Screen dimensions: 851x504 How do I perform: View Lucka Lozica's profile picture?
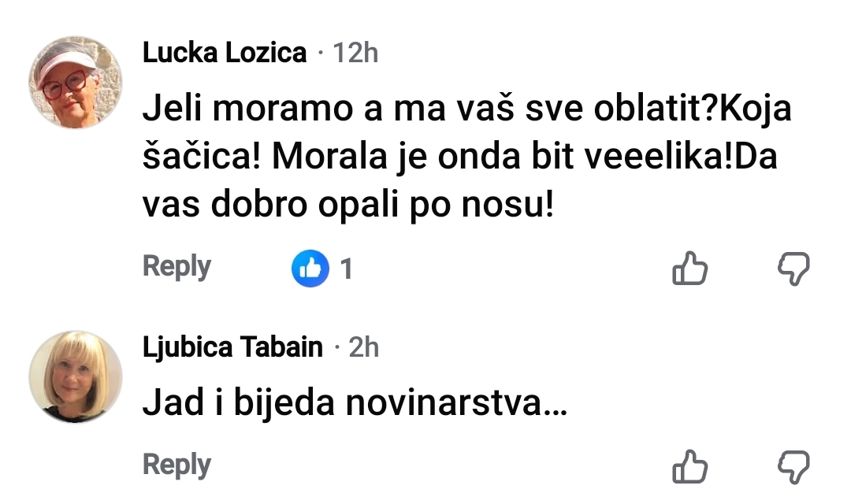click(76, 83)
